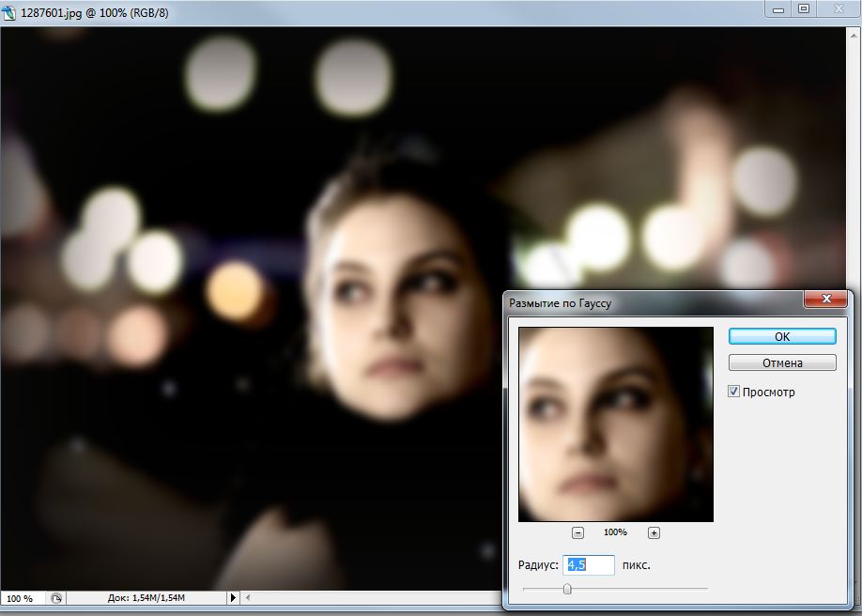Click the blurred face preview thumbnail

[x=616, y=424]
